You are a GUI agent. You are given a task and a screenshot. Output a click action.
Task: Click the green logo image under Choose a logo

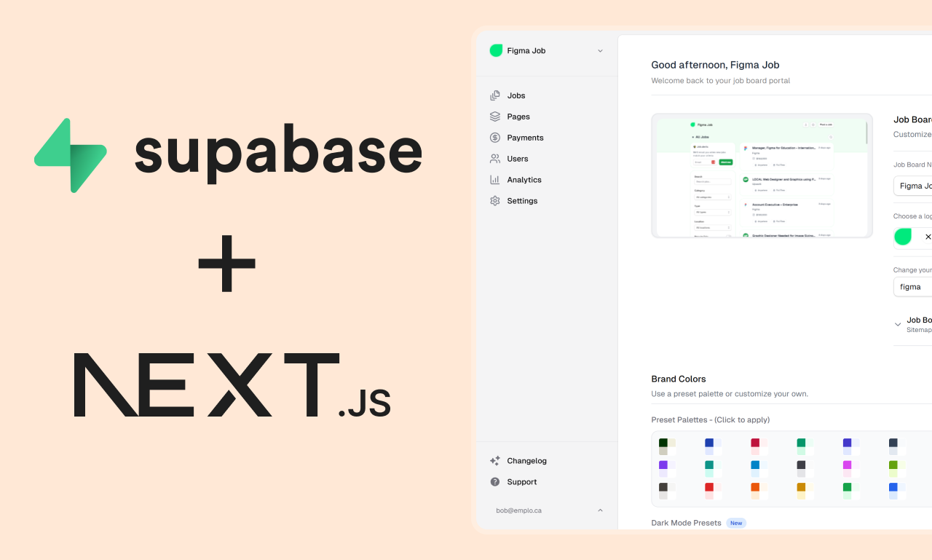(x=903, y=237)
